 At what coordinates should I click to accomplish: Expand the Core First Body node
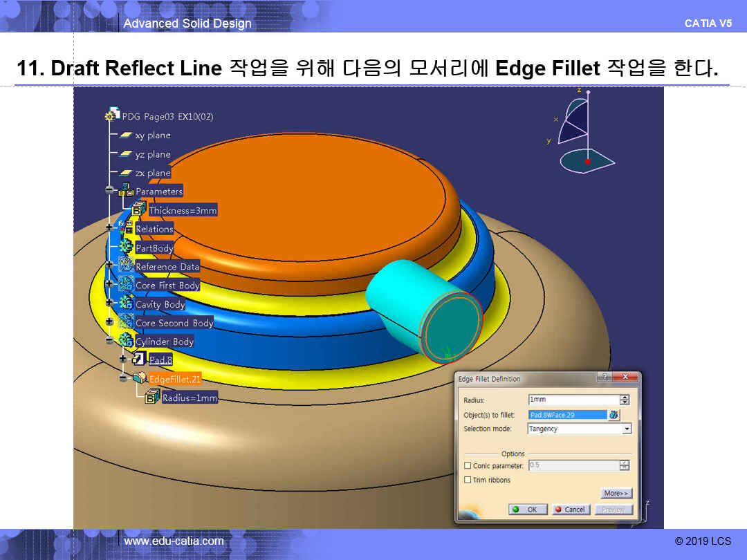coord(109,284)
